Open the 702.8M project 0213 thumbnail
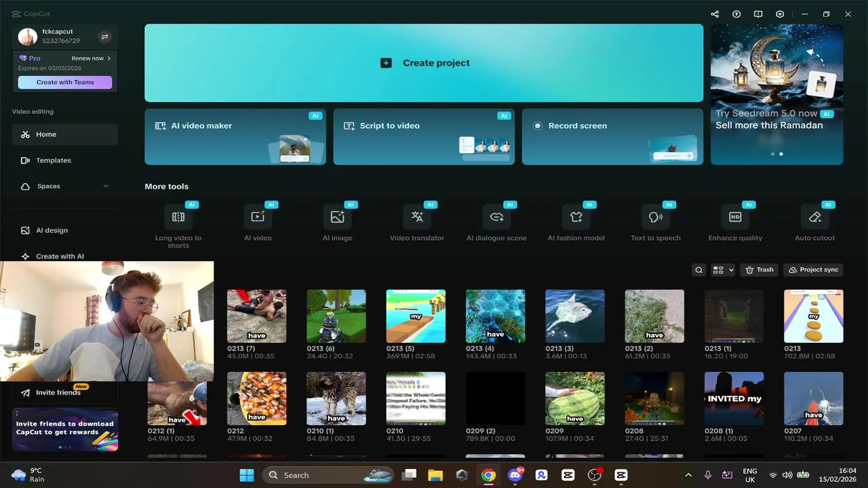Screen dimensions: 868x488 click(x=814, y=316)
